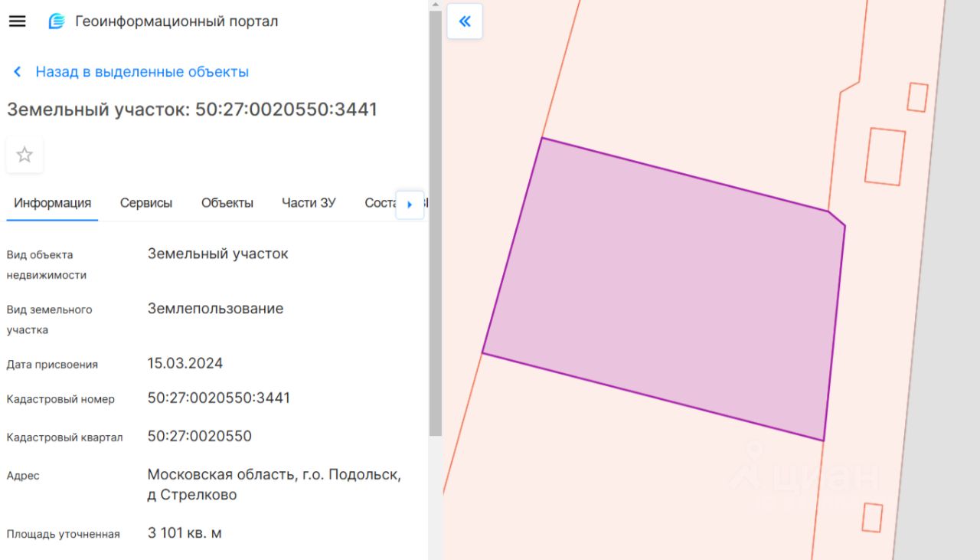Open the hamburger main menu

(x=17, y=21)
